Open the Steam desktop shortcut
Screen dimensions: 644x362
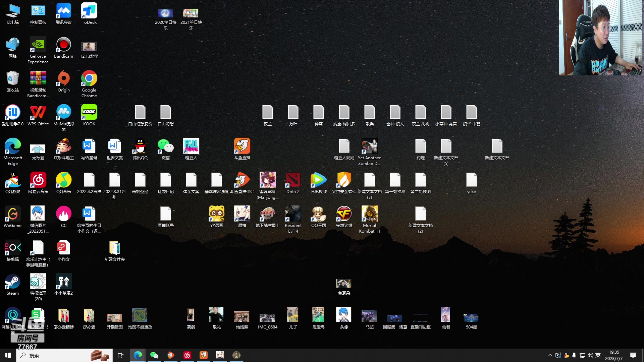point(13,285)
